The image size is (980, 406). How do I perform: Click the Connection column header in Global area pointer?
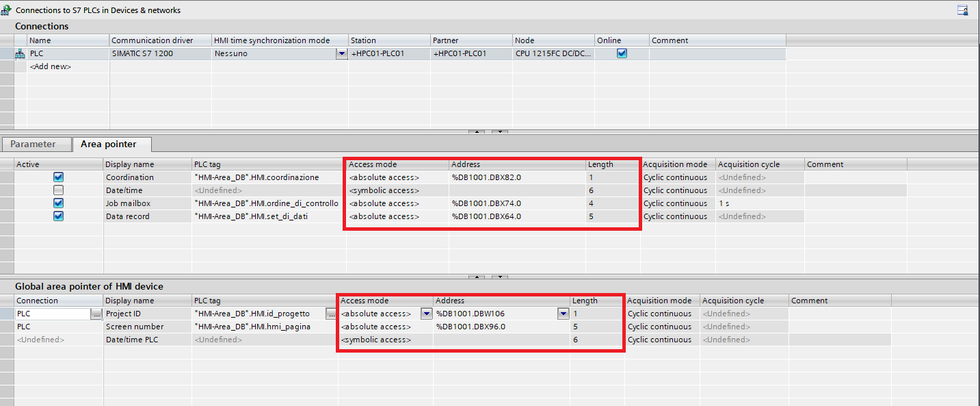click(x=59, y=301)
